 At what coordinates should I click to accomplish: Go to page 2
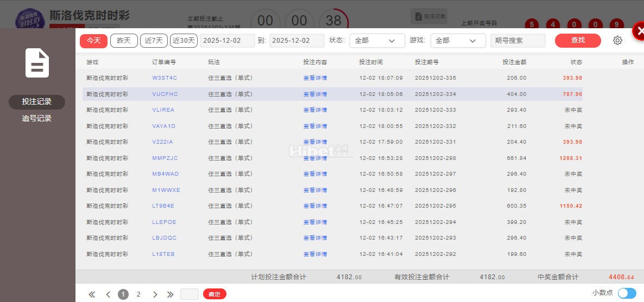point(138,294)
